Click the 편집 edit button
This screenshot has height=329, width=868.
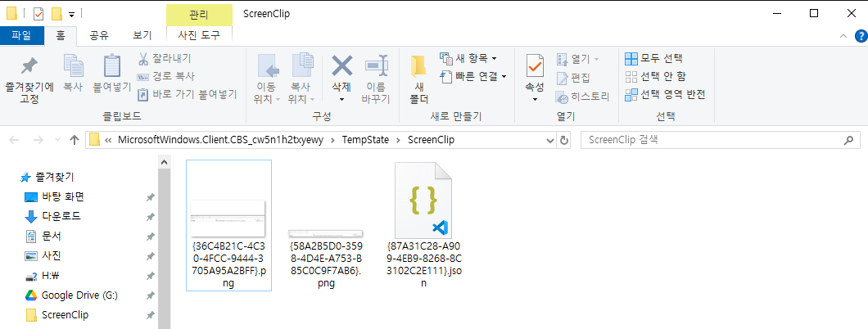(x=573, y=78)
